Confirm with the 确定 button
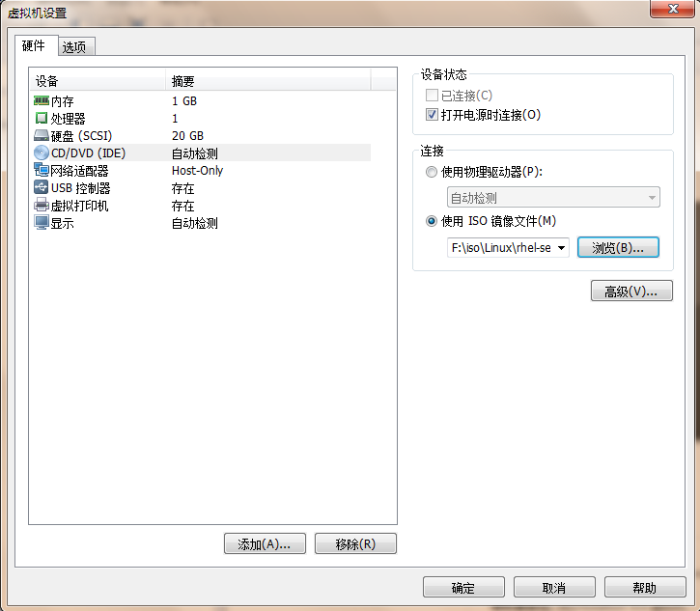Viewport: 700px width, 611px height. 463,587
